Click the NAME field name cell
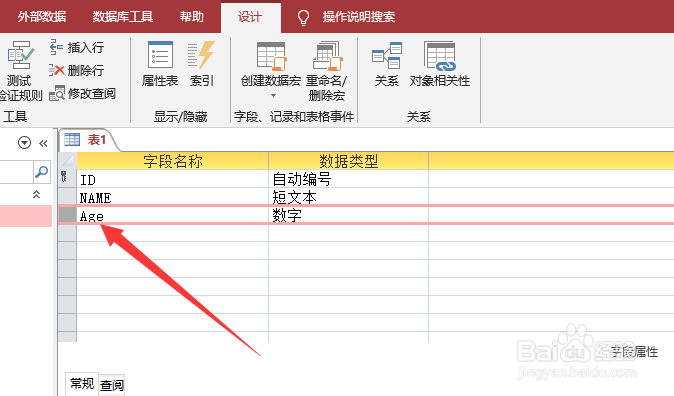Image resolution: width=674 pixels, height=396 pixels. point(172,196)
